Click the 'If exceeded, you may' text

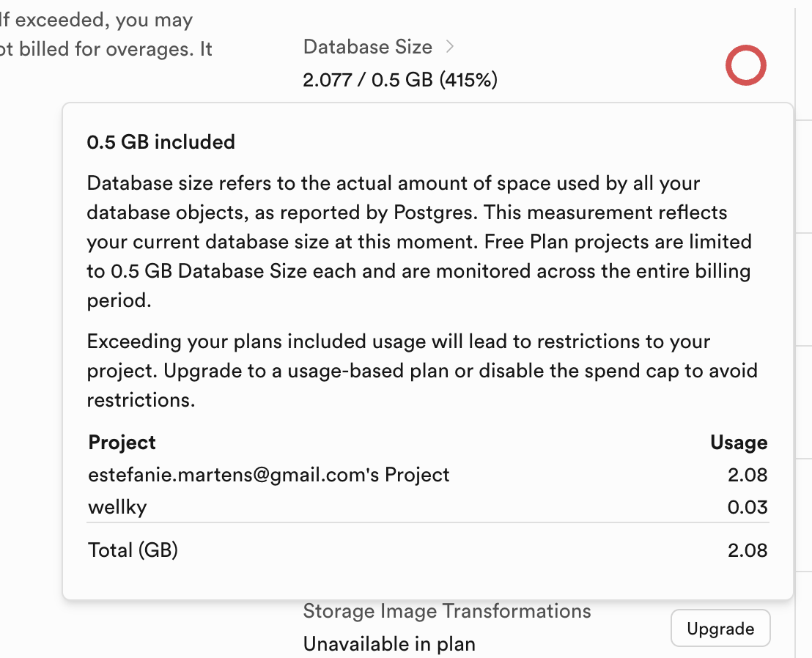97,20
